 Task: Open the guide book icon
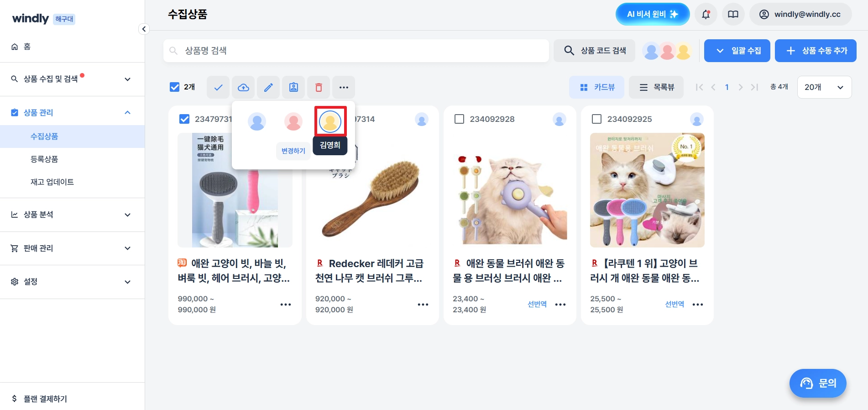pos(733,14)
